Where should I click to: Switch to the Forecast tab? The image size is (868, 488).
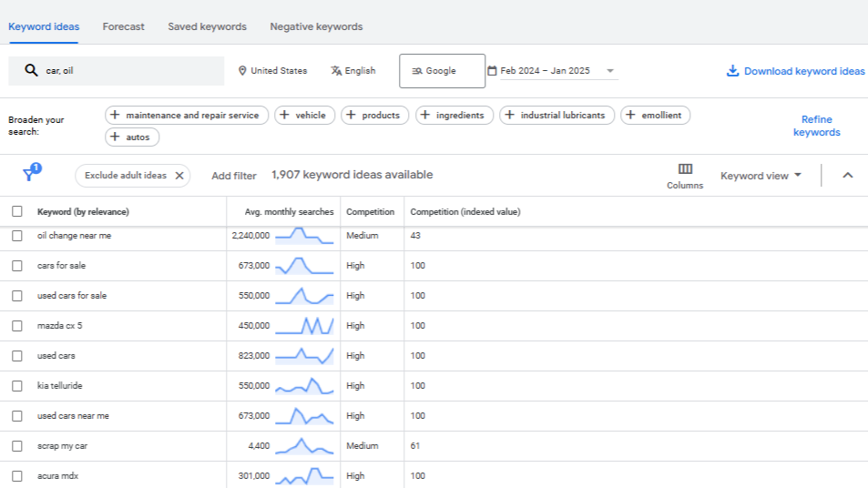tap(124, 26)
